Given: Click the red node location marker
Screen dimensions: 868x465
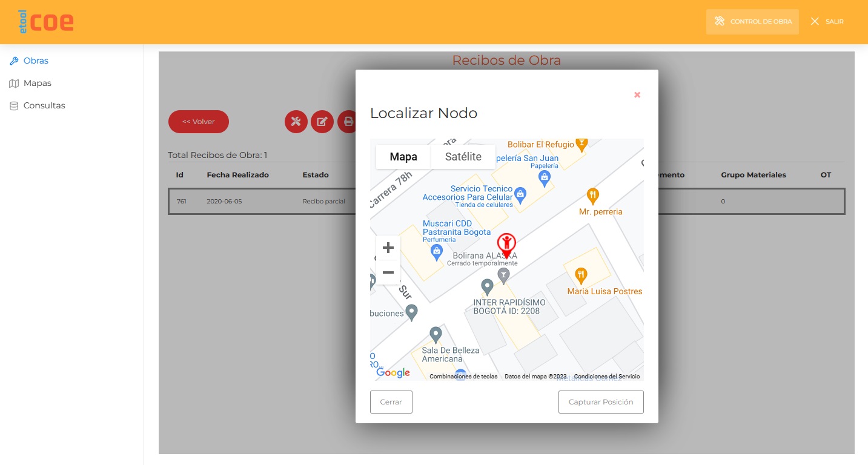Looking at the screenshot, I should [x=506, y=244].
